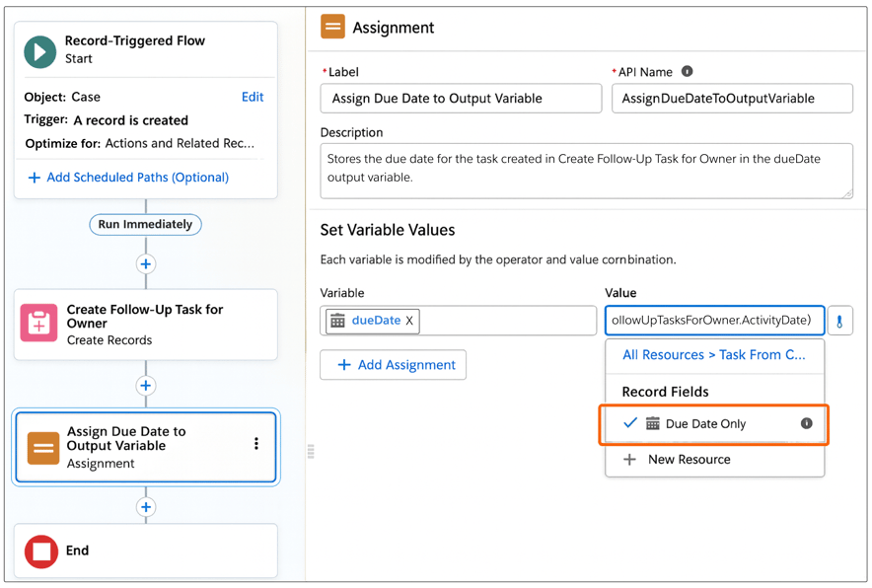
Task: Open the Value resource combo box
Action: [714, 321]
